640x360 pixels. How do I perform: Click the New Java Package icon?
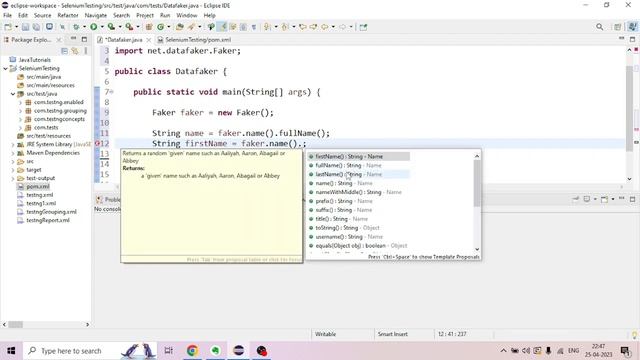pos(149,27)
